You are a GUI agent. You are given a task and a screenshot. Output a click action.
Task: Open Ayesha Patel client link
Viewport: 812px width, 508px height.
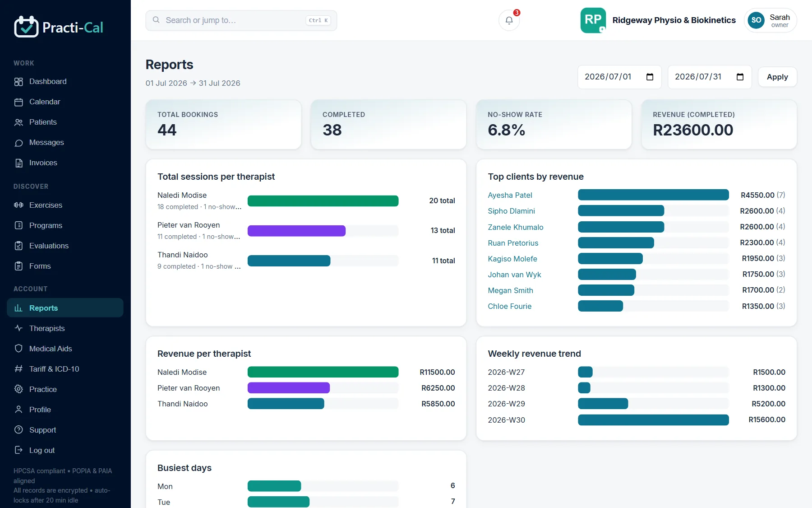[x=510, y=195]
